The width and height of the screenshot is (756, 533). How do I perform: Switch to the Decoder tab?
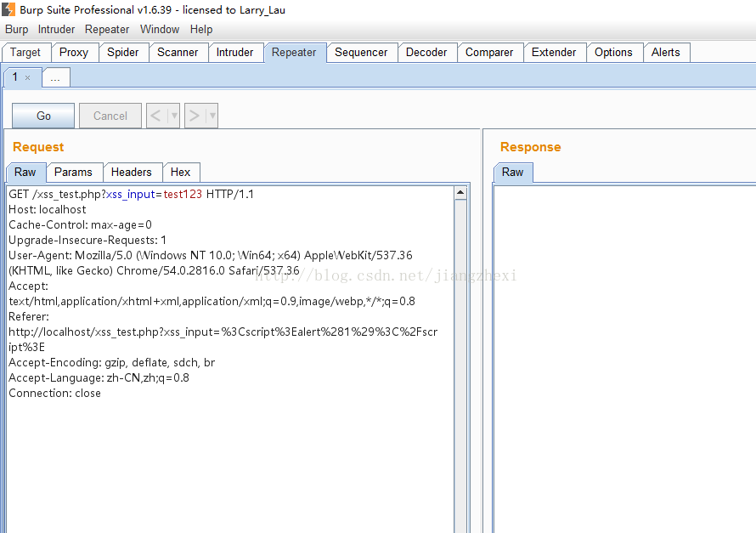(x=427, y=53)
